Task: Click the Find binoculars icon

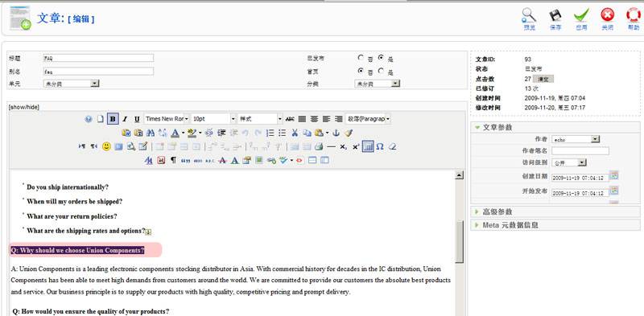Action: pos(151,133)
